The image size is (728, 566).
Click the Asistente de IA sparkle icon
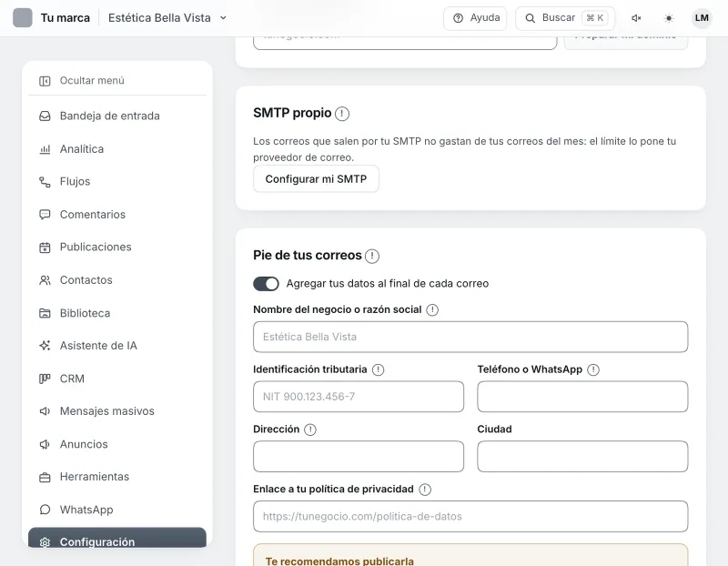click(x=45, y=346)
